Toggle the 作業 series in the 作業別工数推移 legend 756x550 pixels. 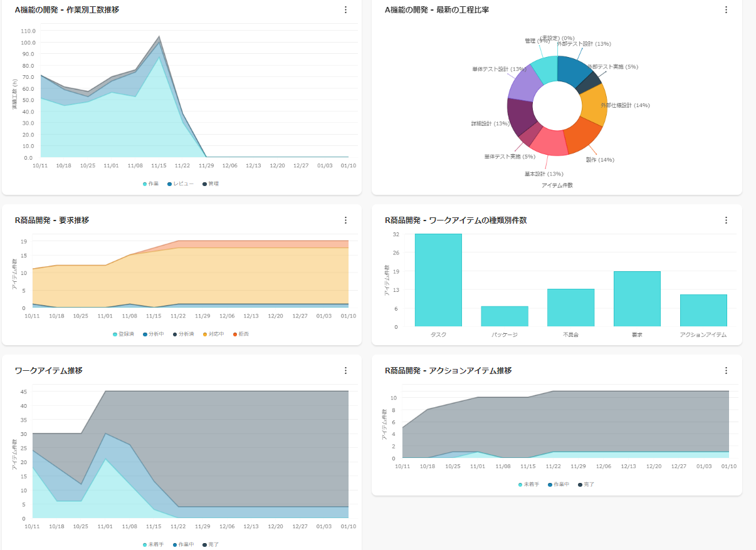(x=150, y=184)
